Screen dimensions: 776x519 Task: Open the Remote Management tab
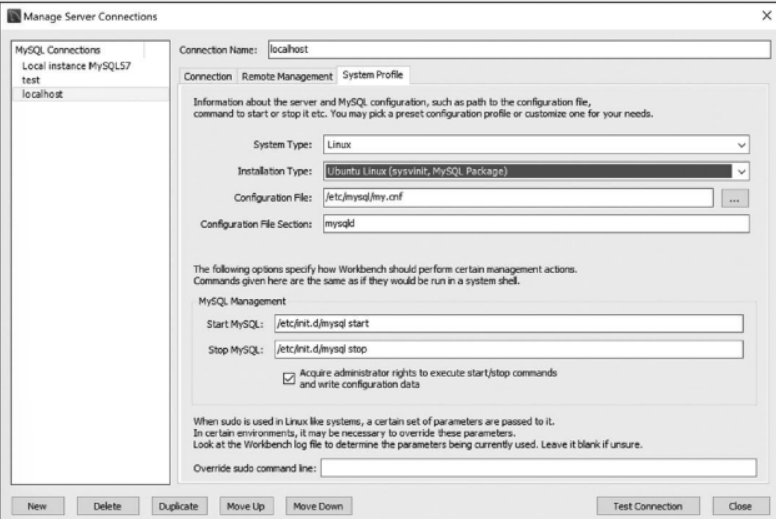287,77
